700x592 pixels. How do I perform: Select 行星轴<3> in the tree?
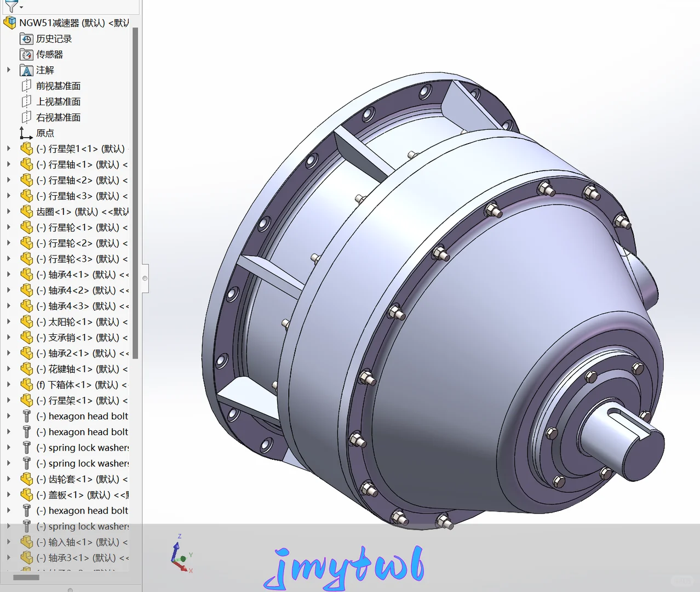(82, 196)
